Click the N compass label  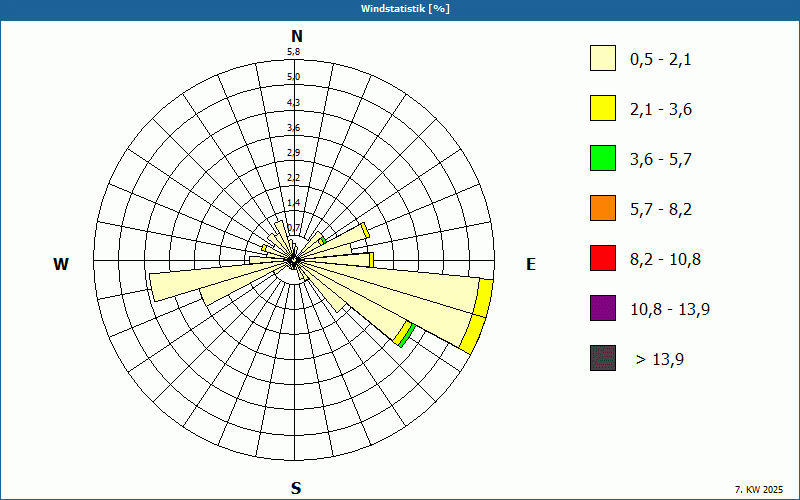coord(296,36)
